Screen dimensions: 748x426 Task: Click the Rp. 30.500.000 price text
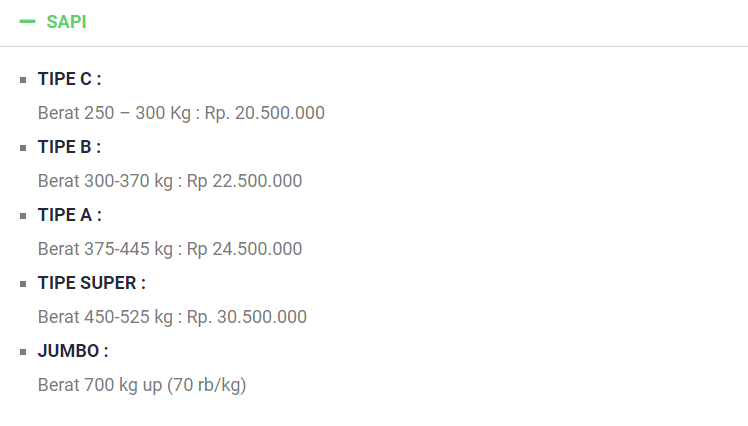(x=247, y=317)
